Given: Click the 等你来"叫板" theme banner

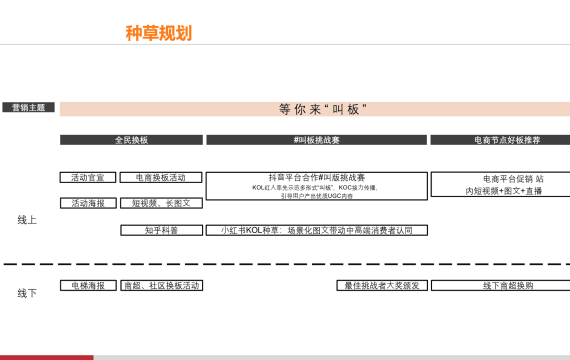Looking at the screenshot, I should tap(315, 109).
